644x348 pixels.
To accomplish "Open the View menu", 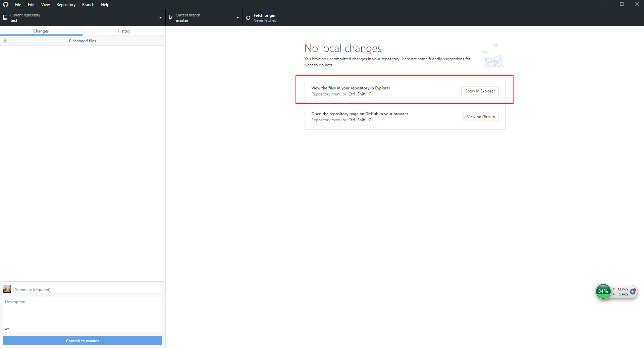I will [x=45, y=4].
